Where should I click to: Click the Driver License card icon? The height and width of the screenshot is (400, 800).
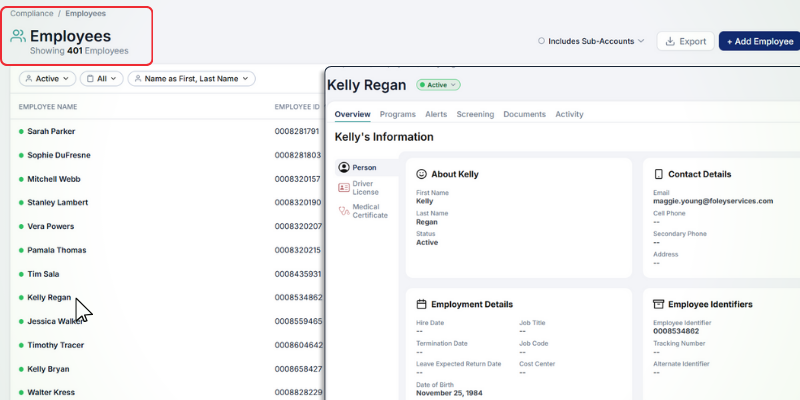[x=344, y=188]
